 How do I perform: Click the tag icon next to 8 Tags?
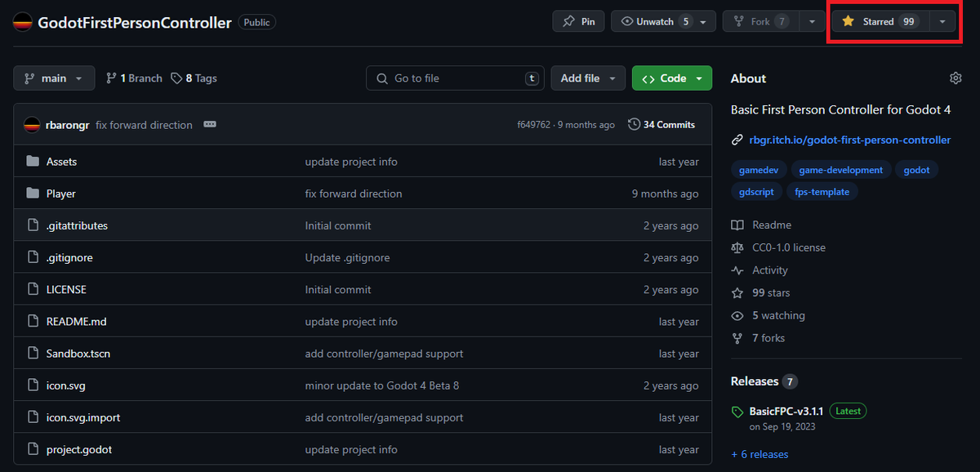(176, 78)
